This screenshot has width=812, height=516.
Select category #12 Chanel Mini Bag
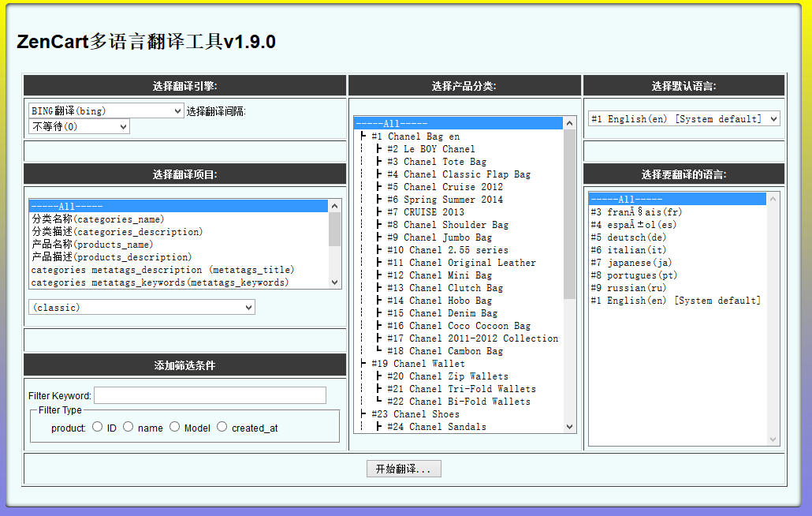(x=458, y=275)
